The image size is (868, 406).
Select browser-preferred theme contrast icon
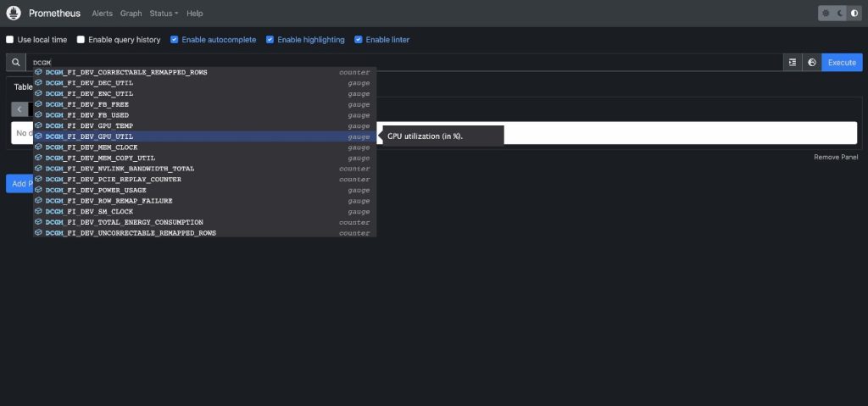pos(854,14)
